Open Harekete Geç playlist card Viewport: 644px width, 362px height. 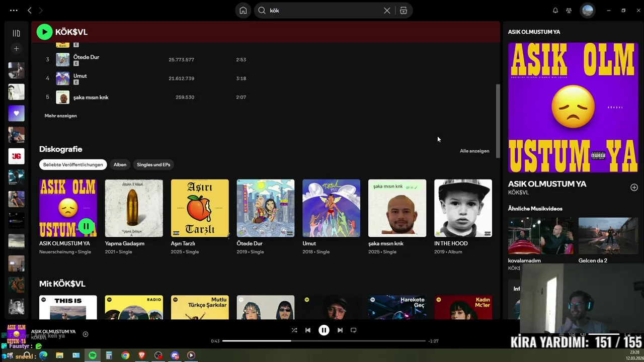(x=397, y=307)
